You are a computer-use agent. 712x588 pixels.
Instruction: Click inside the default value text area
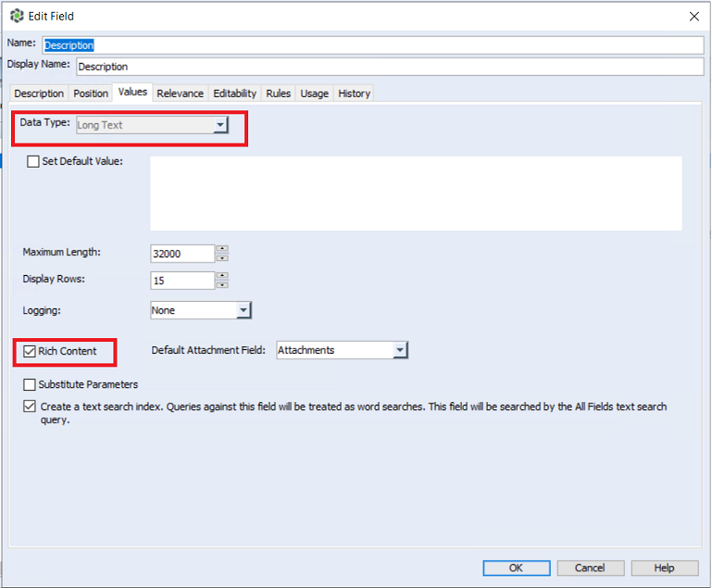416,193
